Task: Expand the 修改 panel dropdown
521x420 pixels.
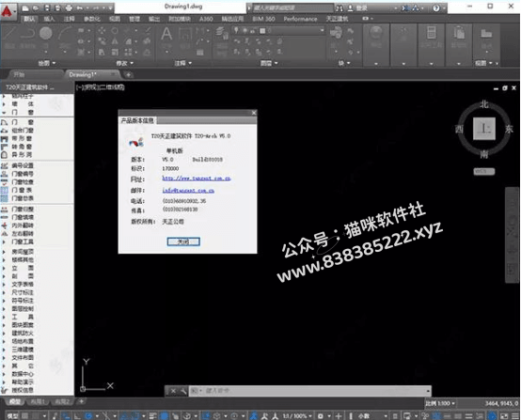Action: (124, 63)
